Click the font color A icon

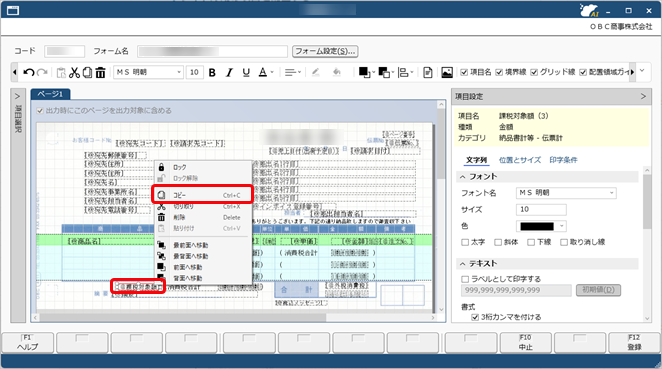pyautogui.click(x=263, y=73)
